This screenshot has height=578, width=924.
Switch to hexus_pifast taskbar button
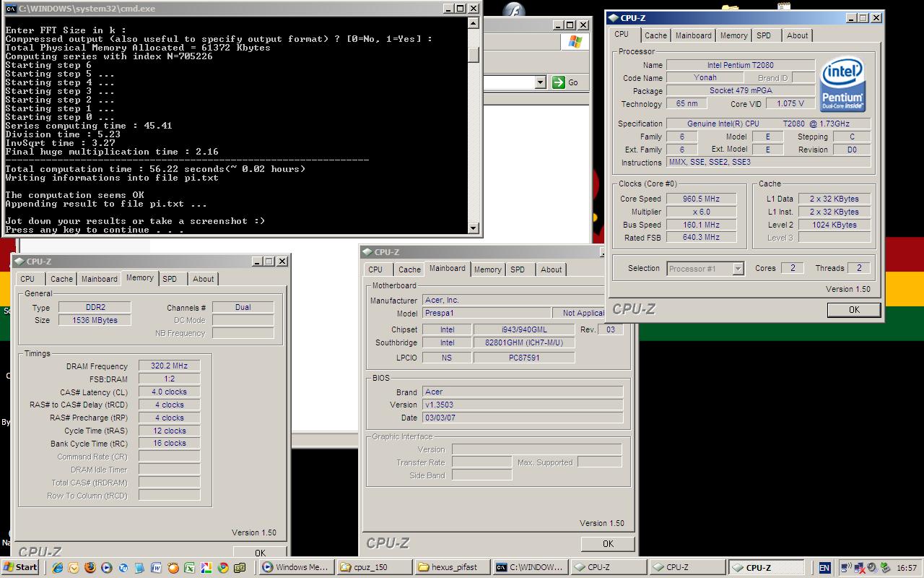pos(453,567)
